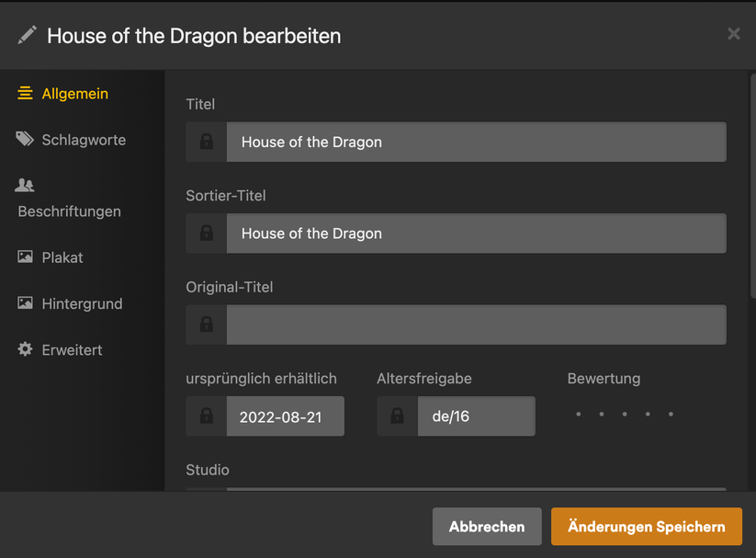This screenshot has height=558, width=756.
Task: Save with Änderungen Speichern button
Action: [x=646, y=527]
